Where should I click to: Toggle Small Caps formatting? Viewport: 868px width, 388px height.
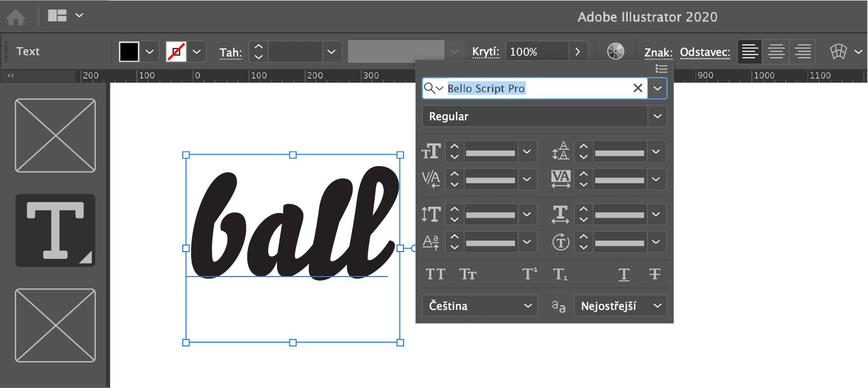(468, 274)
